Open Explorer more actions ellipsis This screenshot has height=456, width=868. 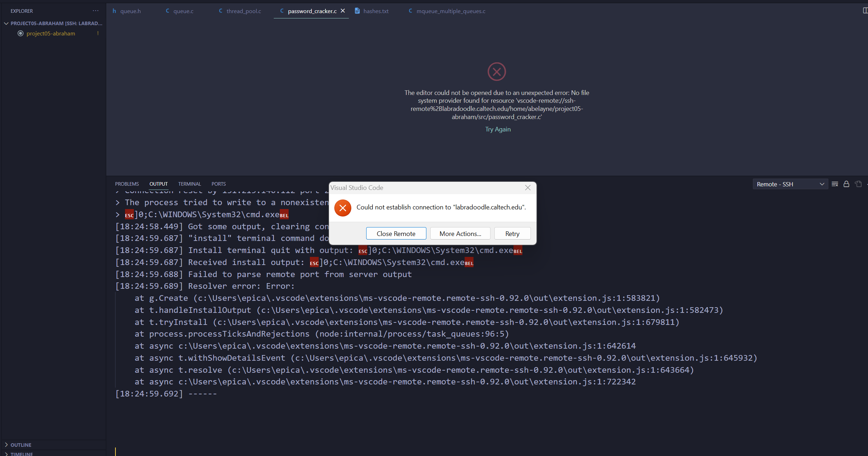(x=96, y=11)
